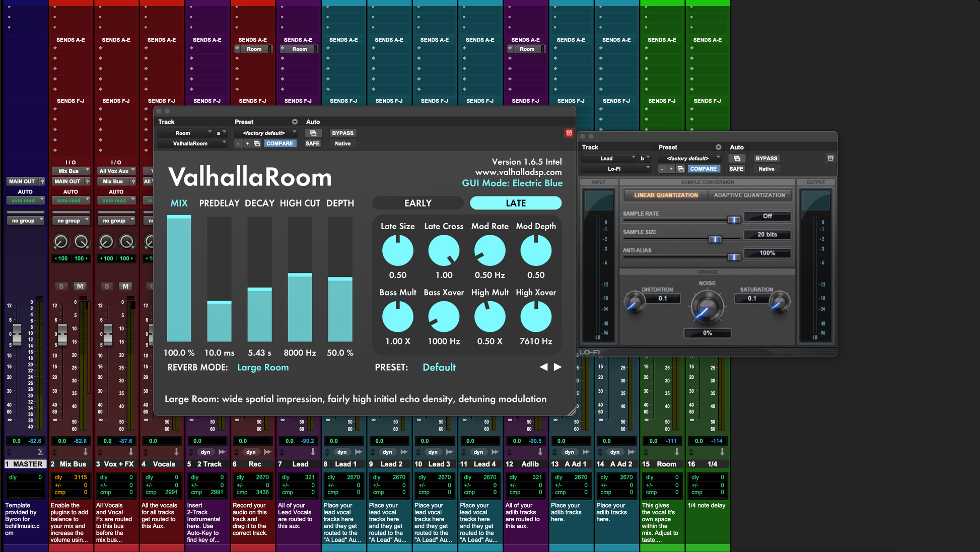Click the copy settings icon in Lo-Fi

pyautogui.click(x=680, y=169)
